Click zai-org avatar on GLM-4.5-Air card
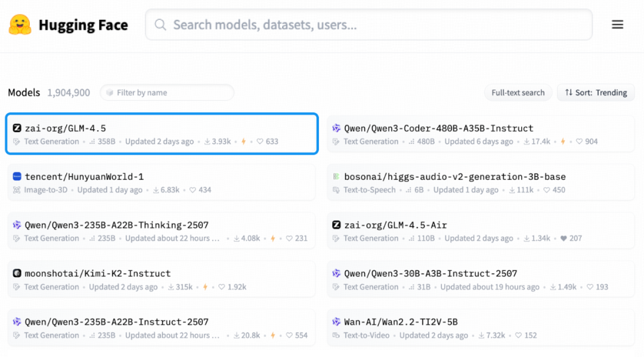The image size is (644, 357). click(336, 225)
